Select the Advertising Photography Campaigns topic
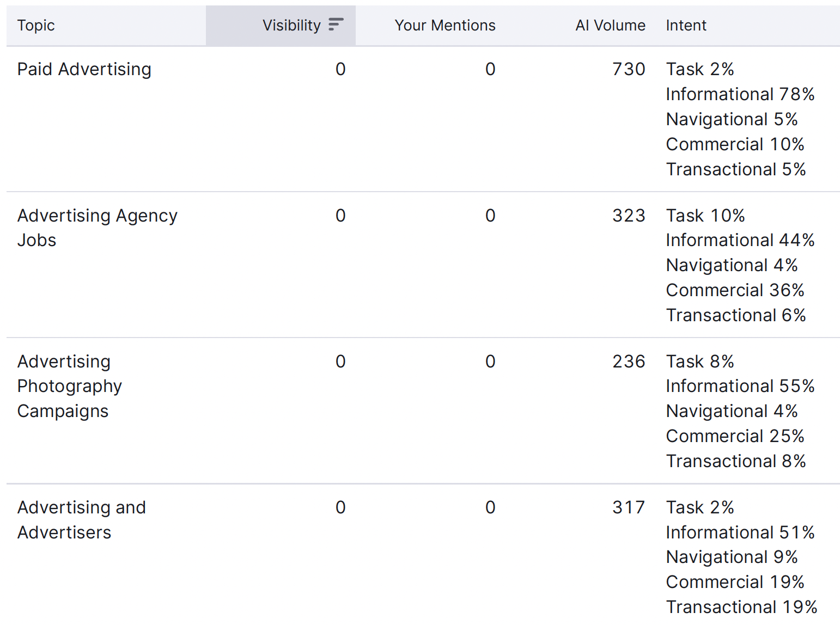The image size is (840, 625). tap(70, 386)
